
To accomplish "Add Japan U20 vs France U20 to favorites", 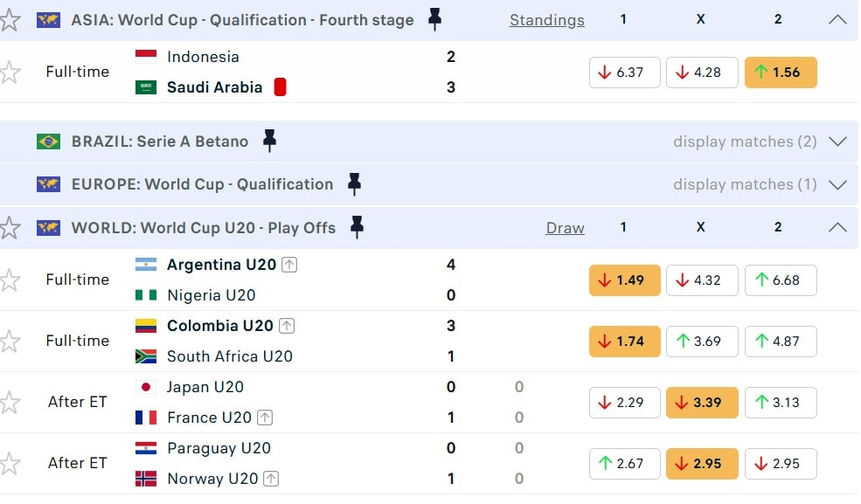I will (10, 403).
